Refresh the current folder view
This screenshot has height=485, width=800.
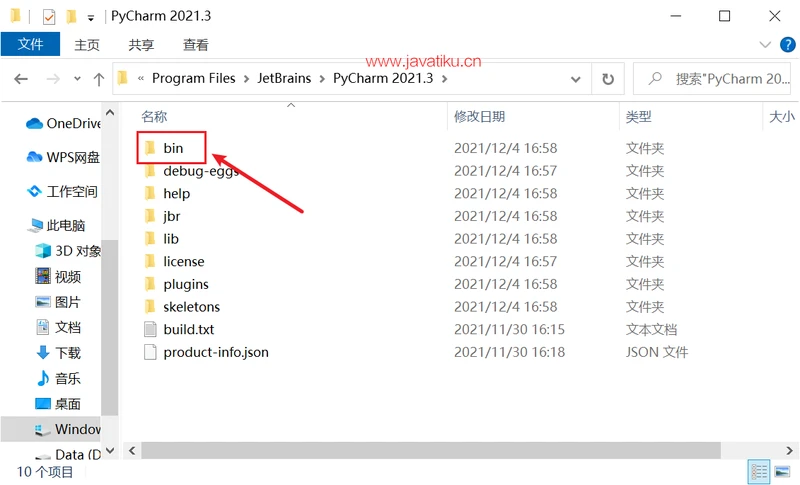[x=607, y=79]
